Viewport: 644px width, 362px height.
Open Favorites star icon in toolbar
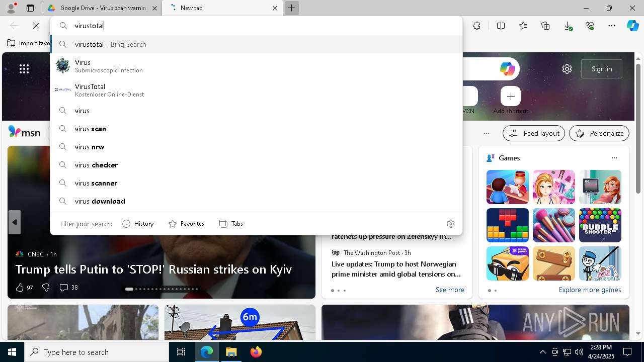tap(523, 26)
